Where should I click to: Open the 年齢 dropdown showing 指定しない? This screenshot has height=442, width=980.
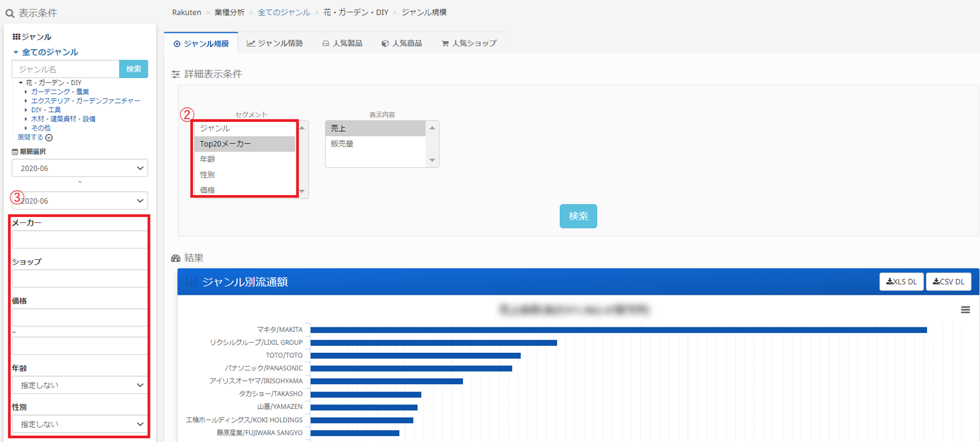[80, 385]
